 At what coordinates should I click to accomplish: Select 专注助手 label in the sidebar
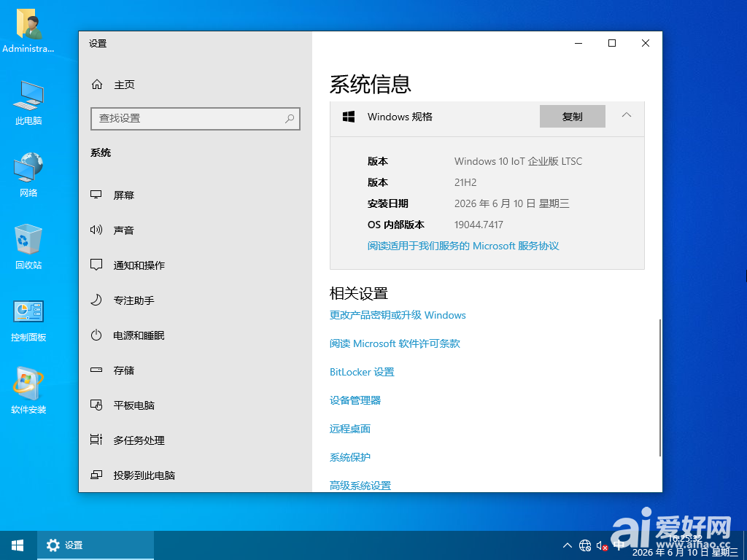134,300
